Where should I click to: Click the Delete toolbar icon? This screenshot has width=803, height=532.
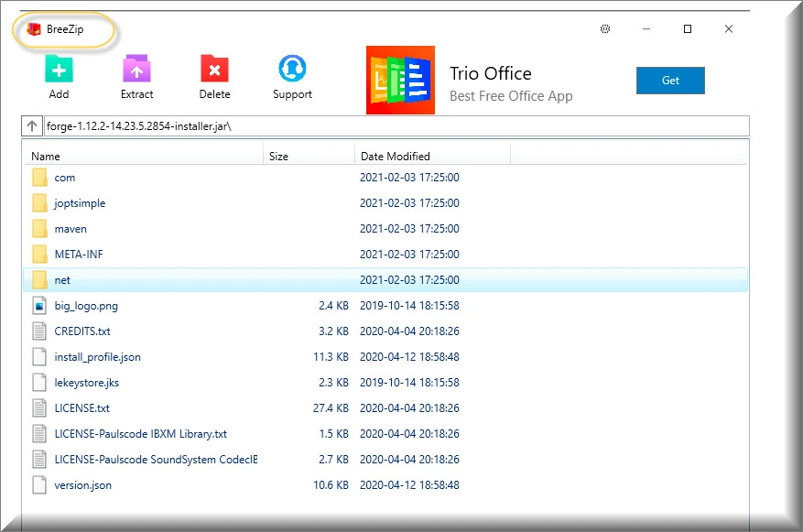pyautogui.click(x=214, y=69)
